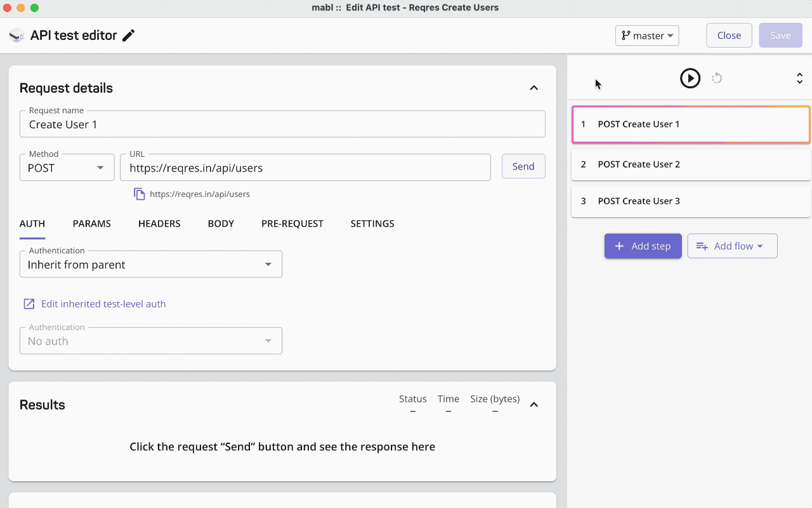
Task: Open the PRE-REQUEST tab
Action: pyautogui.click(x=292, y=224)
